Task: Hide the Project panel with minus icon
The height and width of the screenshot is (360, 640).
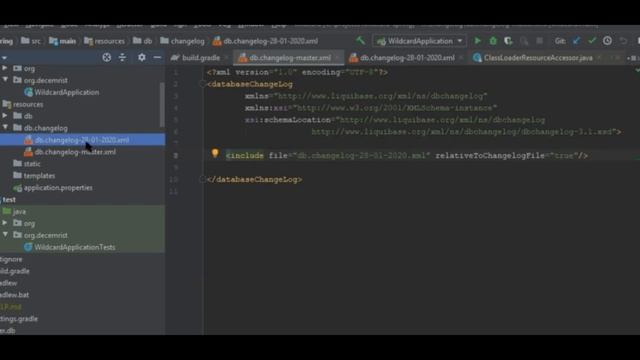Action: tap(157, 58)
